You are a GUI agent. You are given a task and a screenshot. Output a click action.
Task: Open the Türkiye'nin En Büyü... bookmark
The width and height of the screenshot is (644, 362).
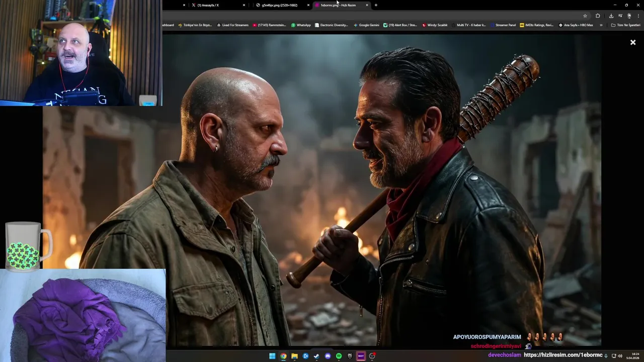195,25
